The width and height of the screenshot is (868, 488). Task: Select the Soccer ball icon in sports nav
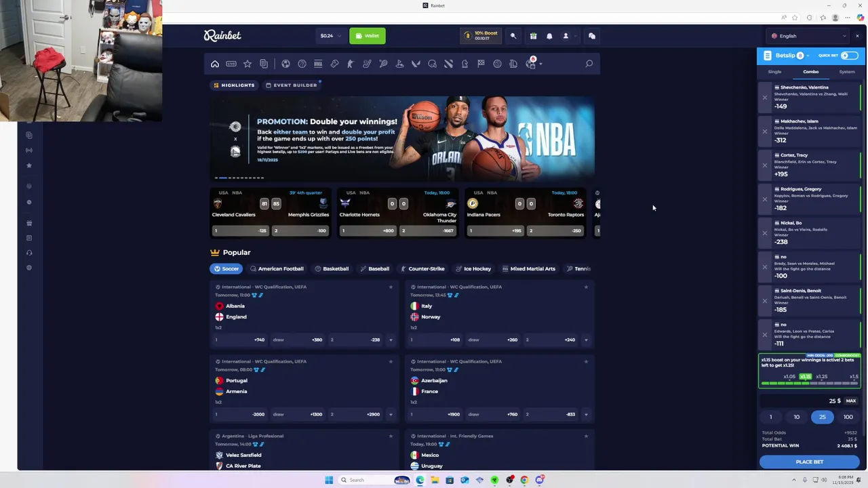[285, 64]
